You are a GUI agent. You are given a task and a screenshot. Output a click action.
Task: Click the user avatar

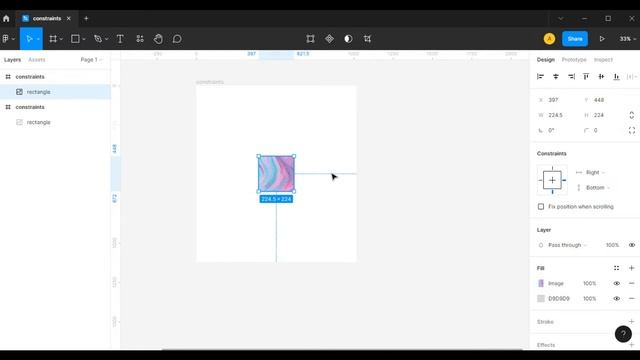coord(549,39)
